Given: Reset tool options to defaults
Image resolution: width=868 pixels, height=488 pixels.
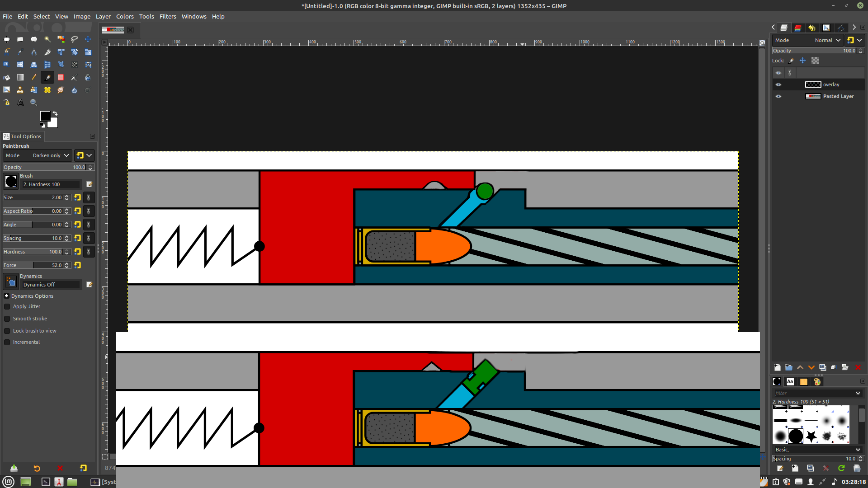Looking at the screenshot, I should coord(83,468).
